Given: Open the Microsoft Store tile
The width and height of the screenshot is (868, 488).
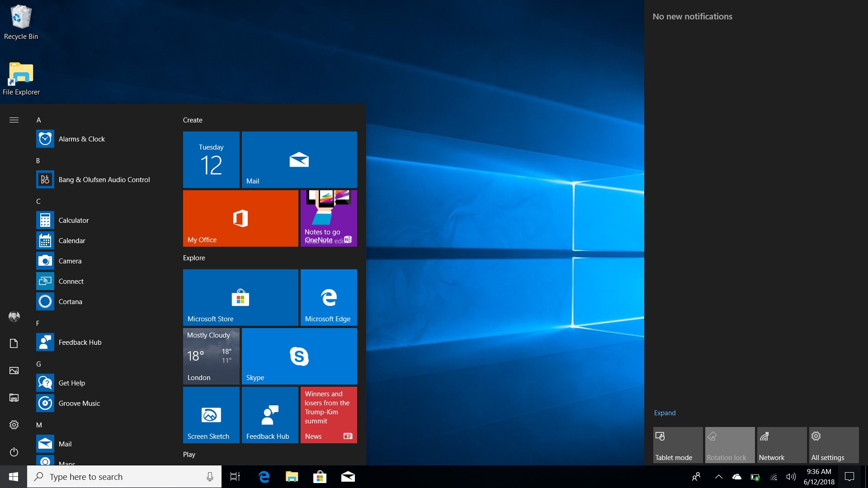Looking at the screenshot, I should 241,297.
